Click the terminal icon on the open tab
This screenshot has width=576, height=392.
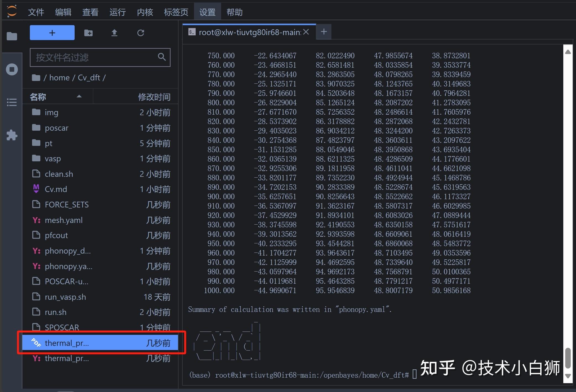point(192,32)
